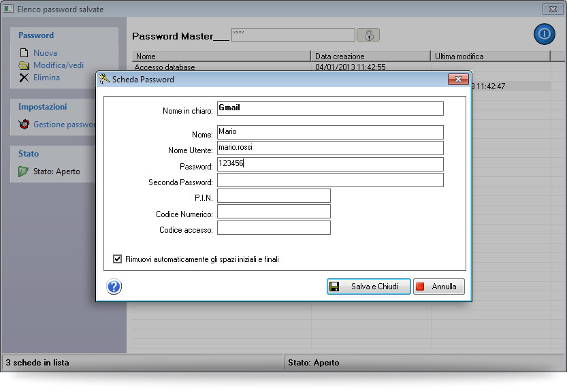This screenshot has width=567, height=392.
Task: Click the keys icon in Scheda Password title
Action: pos(104,79)
